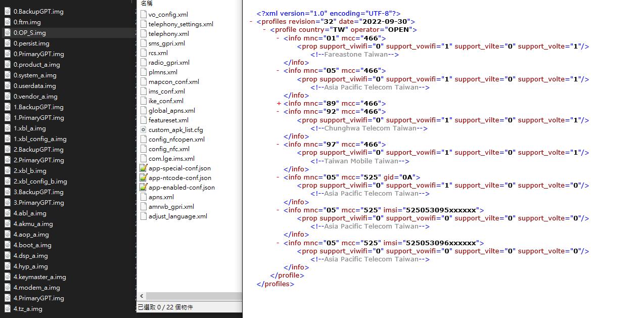Collapse the profile country="TW" node
644x318 pixels.
(265, 30)
